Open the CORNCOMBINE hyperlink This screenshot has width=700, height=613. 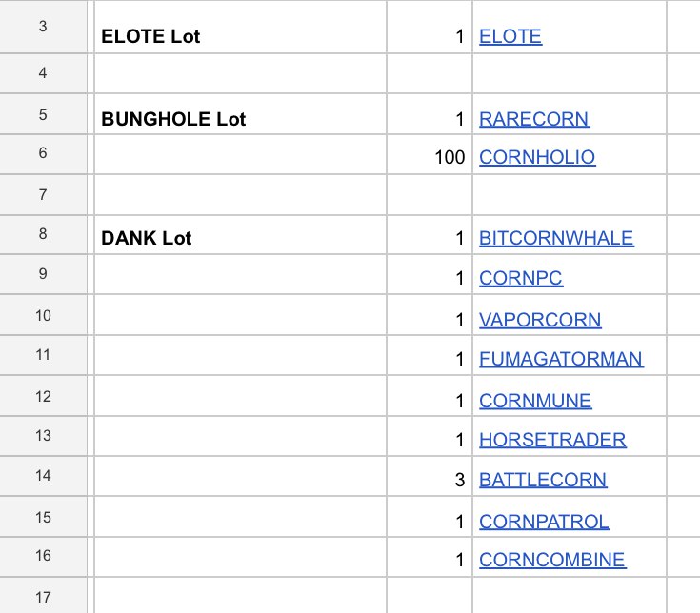coord(552,560)
